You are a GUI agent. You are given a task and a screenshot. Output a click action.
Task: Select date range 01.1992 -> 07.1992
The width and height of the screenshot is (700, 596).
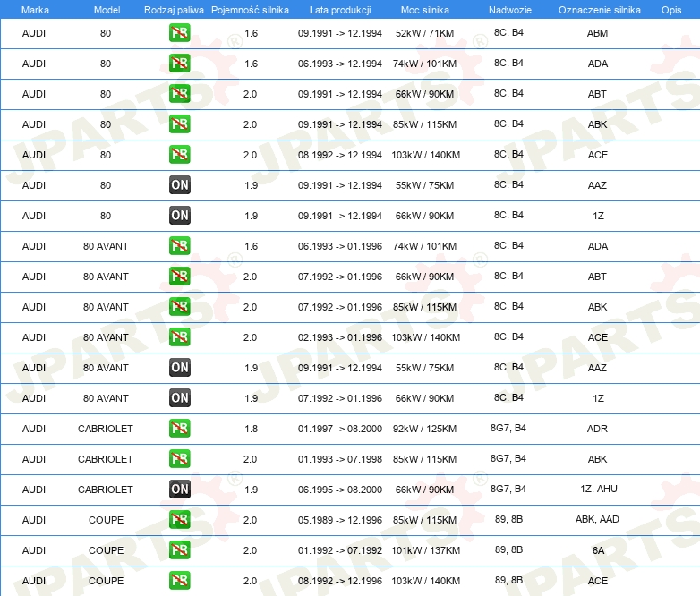pyautogui.click(x=340, y=550)
